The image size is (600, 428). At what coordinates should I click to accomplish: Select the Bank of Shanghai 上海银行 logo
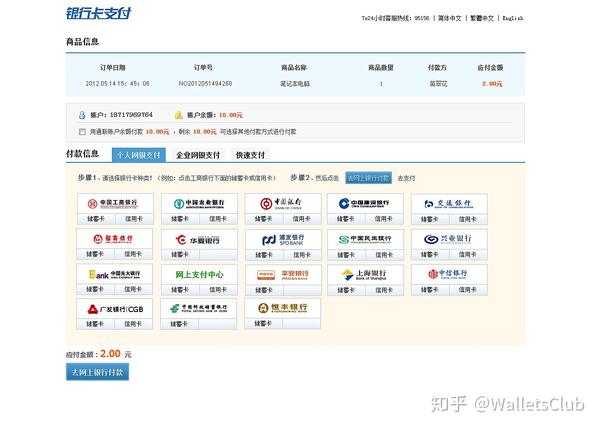[x=364, y=274]
